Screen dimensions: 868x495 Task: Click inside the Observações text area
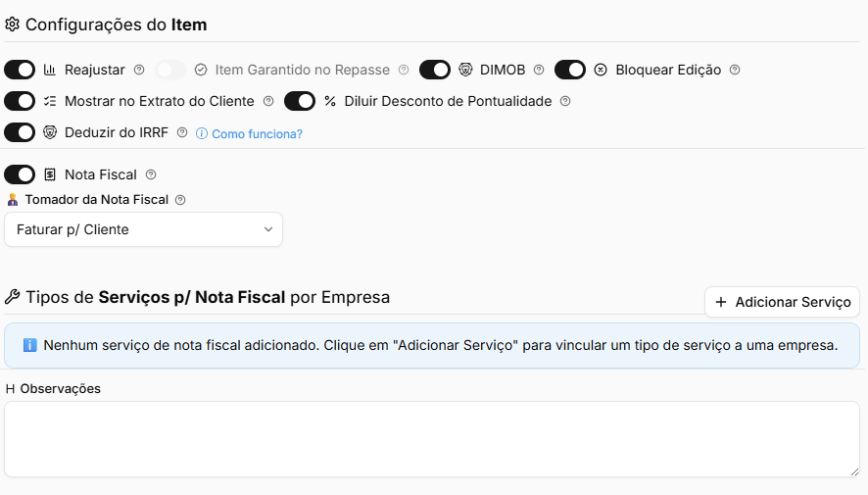(432, 440)
